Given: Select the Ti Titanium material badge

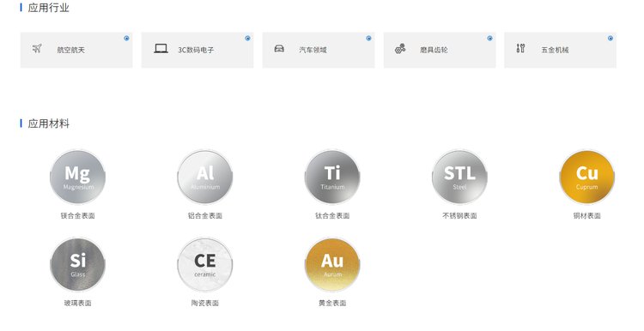Looking at the screenshot, I should pyautogui.click(x=332, y=177).
